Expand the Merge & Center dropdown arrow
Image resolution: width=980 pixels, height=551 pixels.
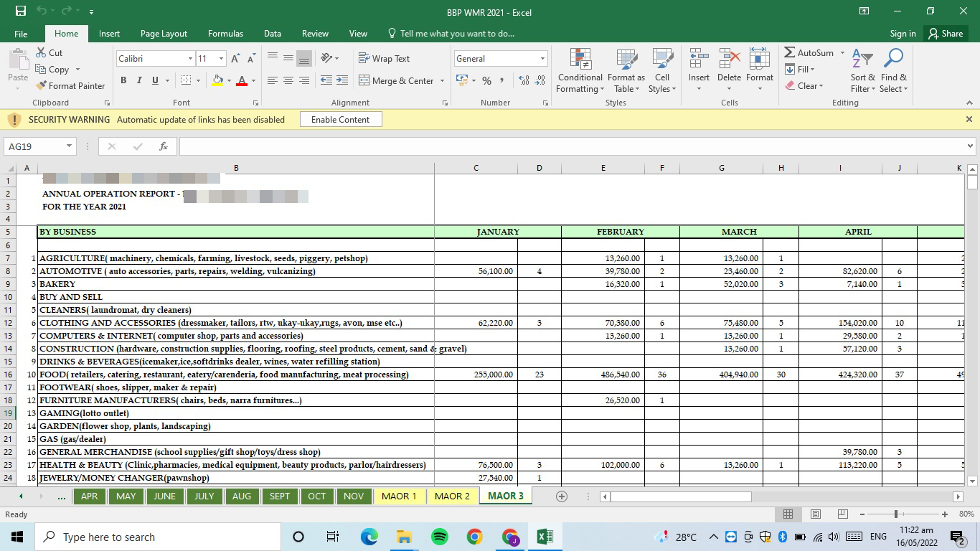point(442,81)
